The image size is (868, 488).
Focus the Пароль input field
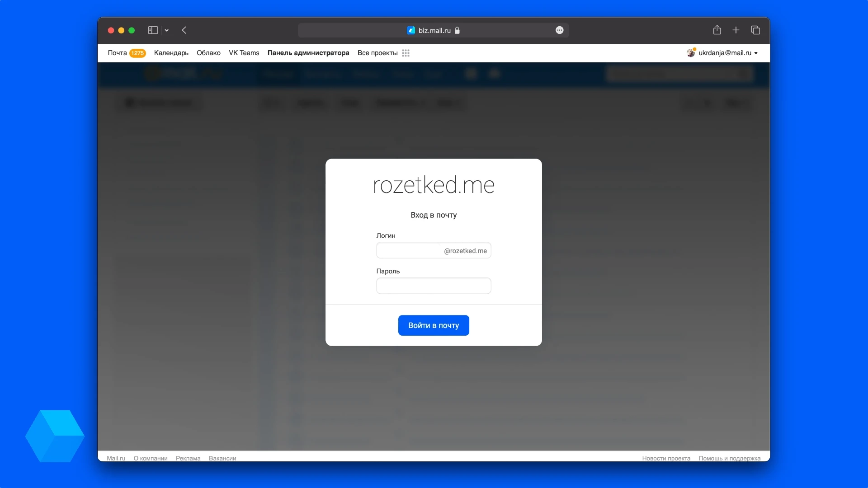point(434,286)
